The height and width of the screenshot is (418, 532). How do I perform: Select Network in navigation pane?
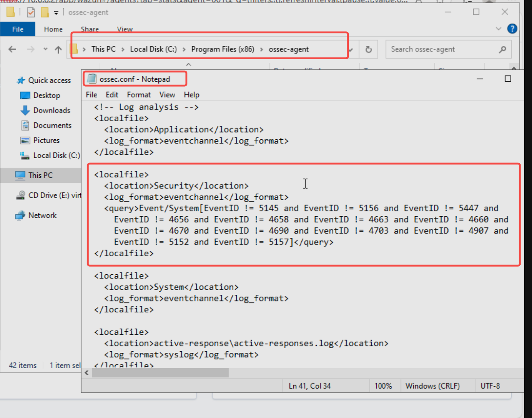pyautogui.click(x=42, y=215)
